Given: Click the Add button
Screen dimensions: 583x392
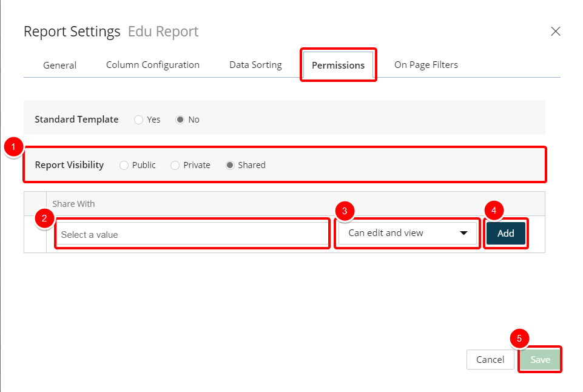Looking at the screenshot, I should 506,233.
